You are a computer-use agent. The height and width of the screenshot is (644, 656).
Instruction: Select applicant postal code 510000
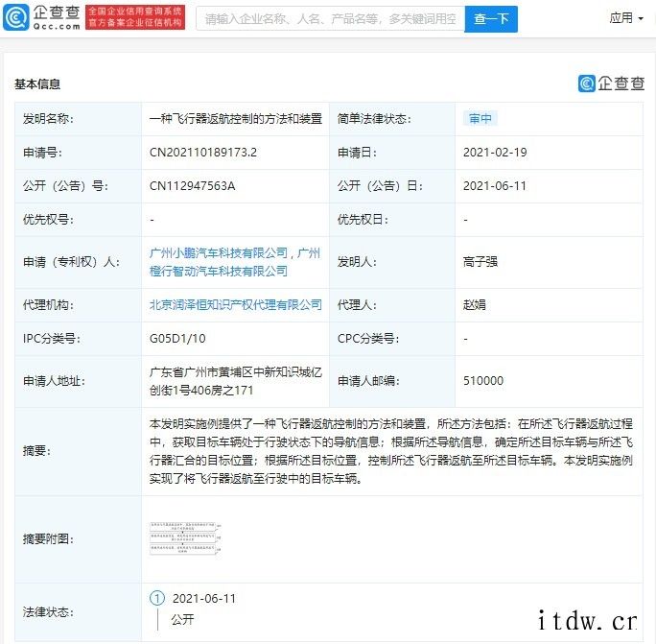click(483, 381)
